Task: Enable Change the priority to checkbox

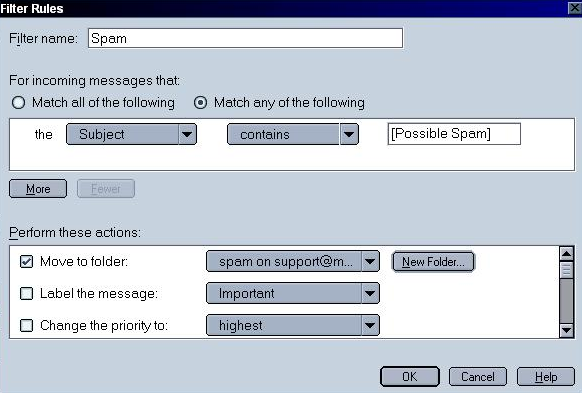Action: point(26,325)
